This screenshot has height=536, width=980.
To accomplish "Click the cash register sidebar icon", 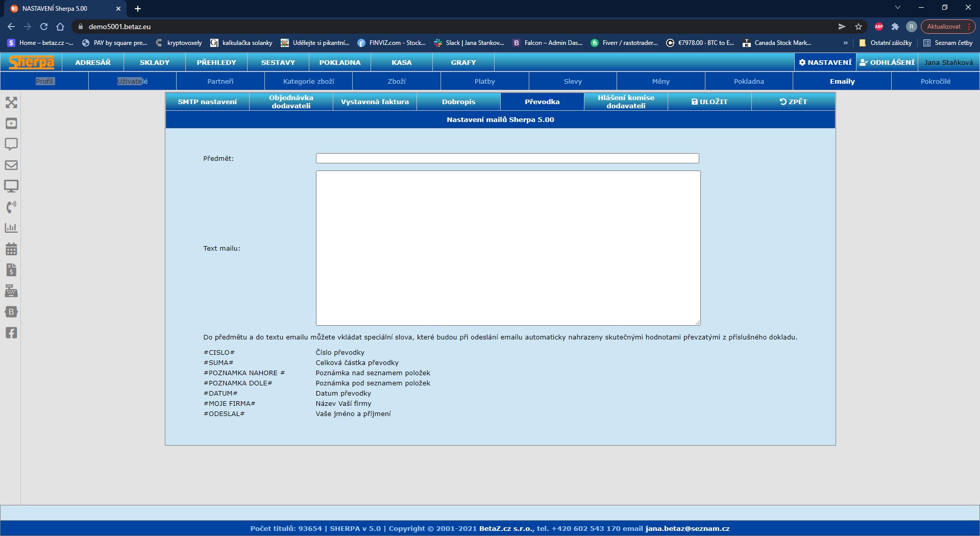I will point(11,291).
